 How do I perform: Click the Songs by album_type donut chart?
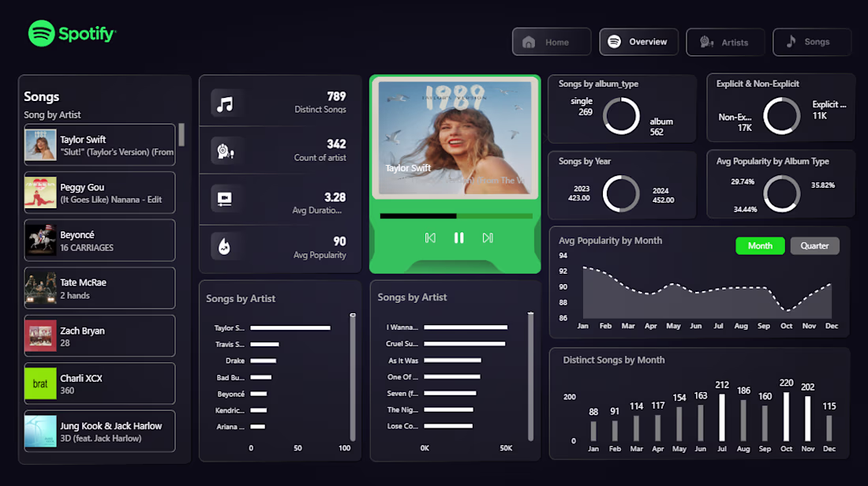[x=621, y=116]
